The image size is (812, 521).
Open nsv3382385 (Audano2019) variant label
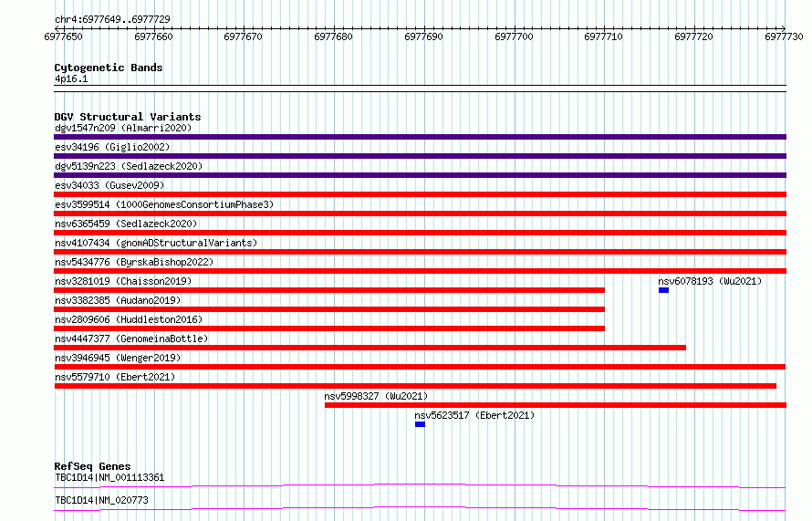118,300
